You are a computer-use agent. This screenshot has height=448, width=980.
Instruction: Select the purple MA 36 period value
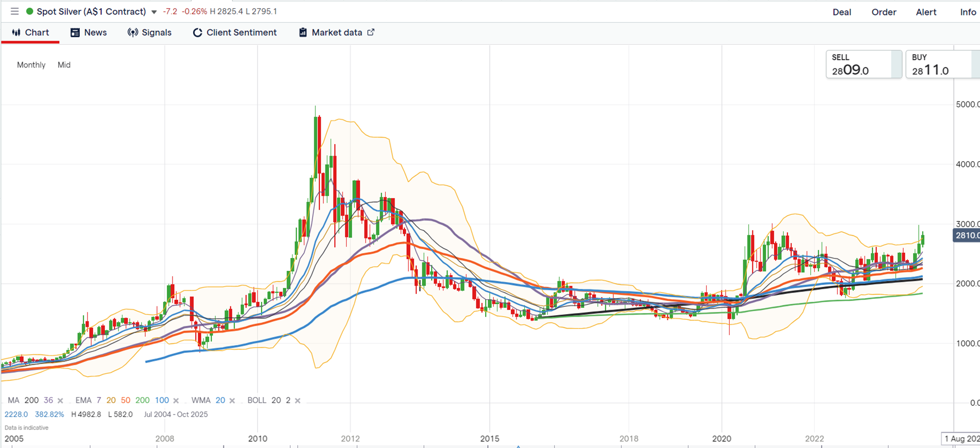pyautogui.click(x=48, y=400)
